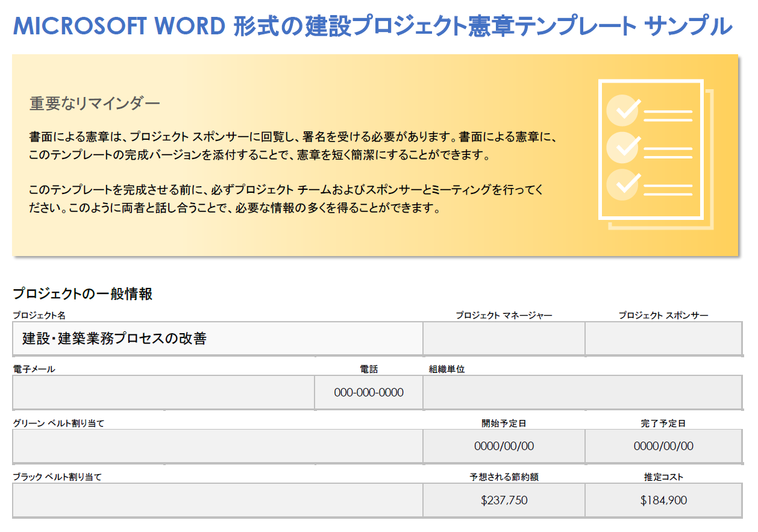Select the 電子メール input field

point(163,392)
